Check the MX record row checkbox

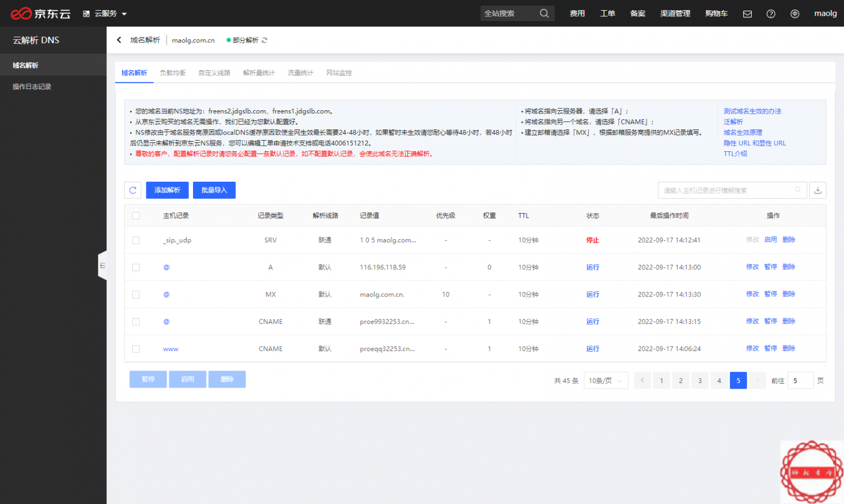[136, 295]
